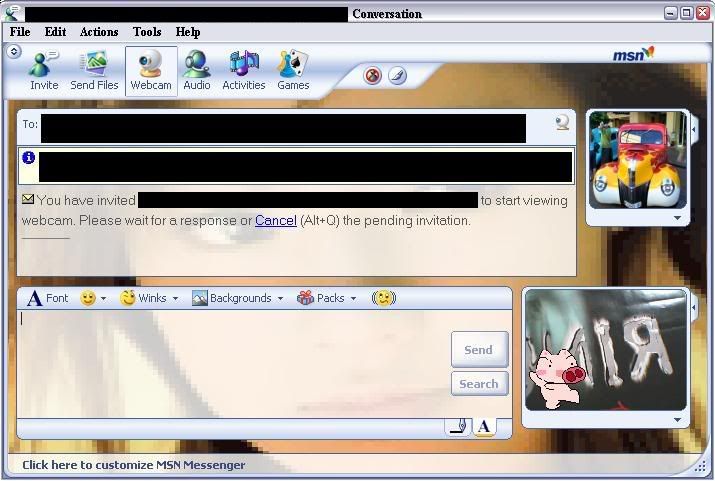Open the options arrow below contact's picture
Image resolution: width=715 pixels, height=481 pixels.
pyautogui.click(x=677, y=218)
